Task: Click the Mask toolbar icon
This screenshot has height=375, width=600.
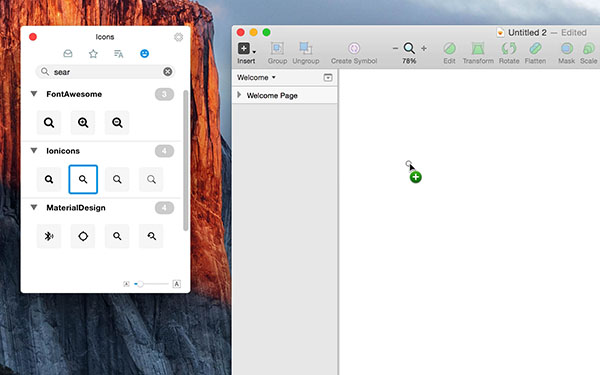Action: pos(567,49)
